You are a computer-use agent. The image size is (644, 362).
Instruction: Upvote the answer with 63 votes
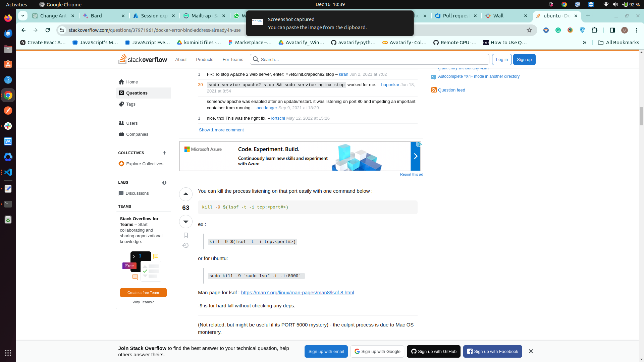click(x=185, y=194)
